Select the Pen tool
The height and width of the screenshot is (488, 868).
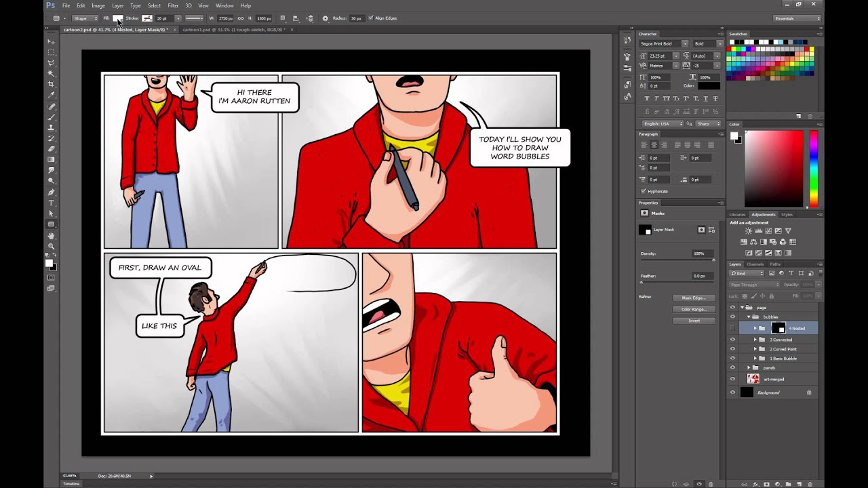[x=51, y=192]
